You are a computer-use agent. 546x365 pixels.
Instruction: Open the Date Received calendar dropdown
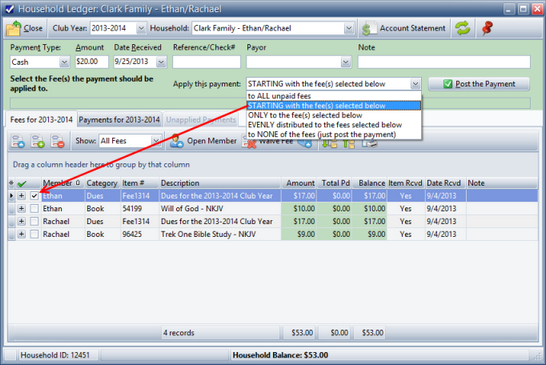[x=161, y=62]
